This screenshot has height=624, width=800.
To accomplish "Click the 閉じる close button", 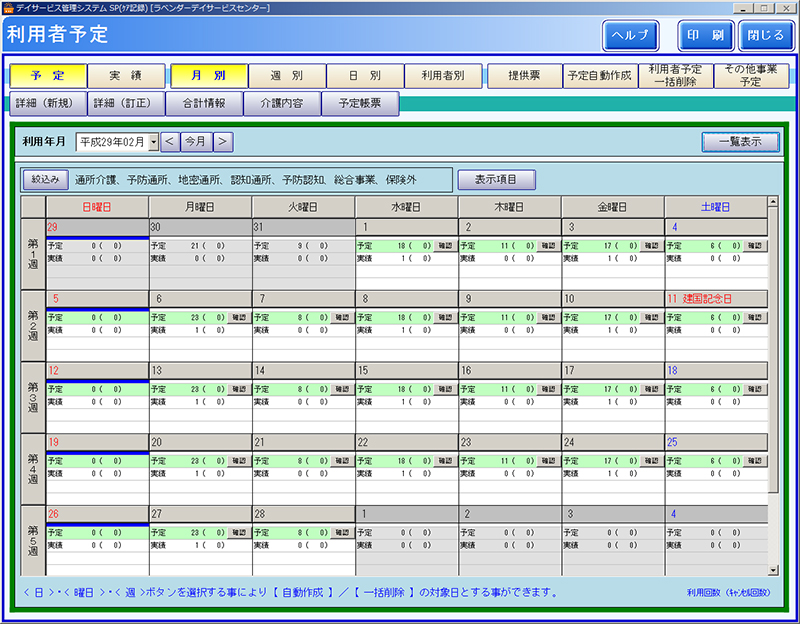I will tap(765, 35).
